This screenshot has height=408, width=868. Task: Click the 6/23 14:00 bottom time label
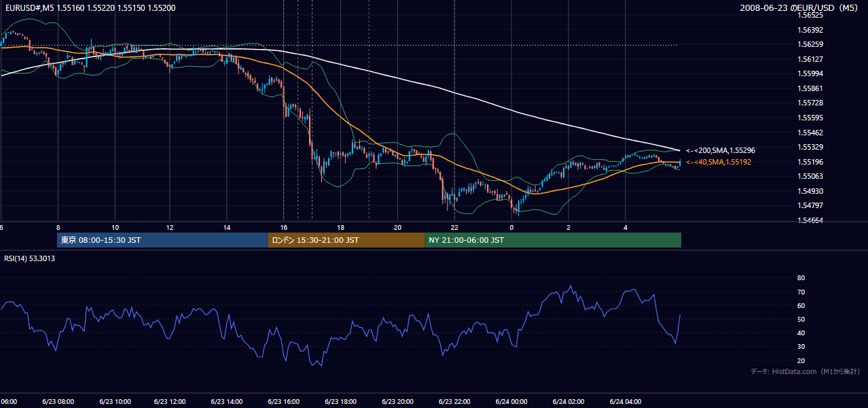coord(227,401)
